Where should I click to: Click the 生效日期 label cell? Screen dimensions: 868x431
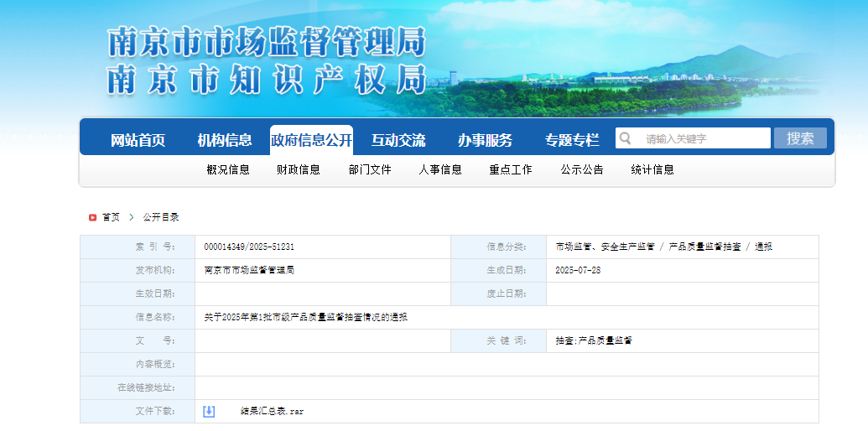[138, 293]
